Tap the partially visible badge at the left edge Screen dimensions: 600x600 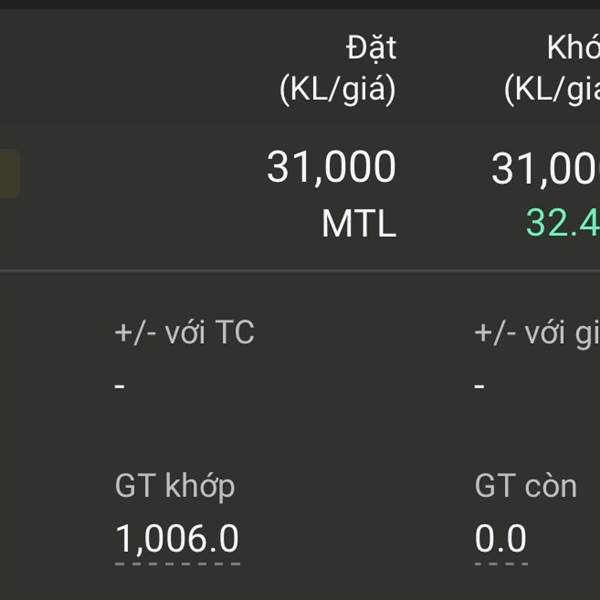click(x=9, y=173)
